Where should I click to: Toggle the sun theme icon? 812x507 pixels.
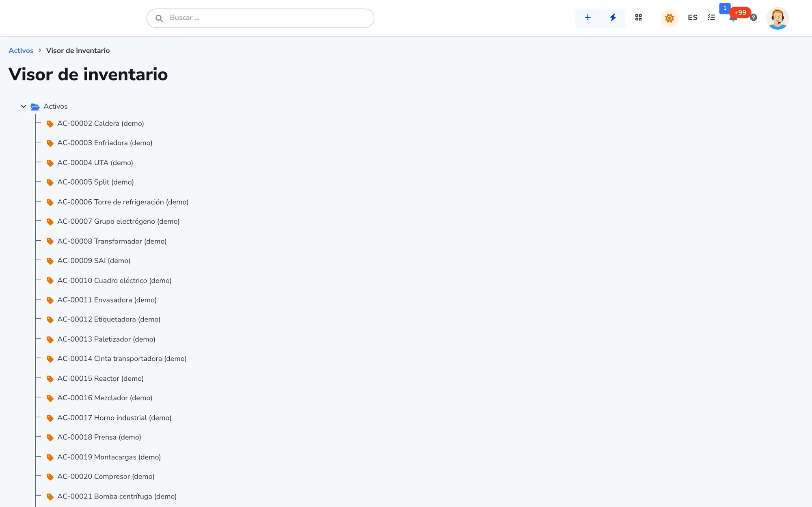[x=669, y=18]
